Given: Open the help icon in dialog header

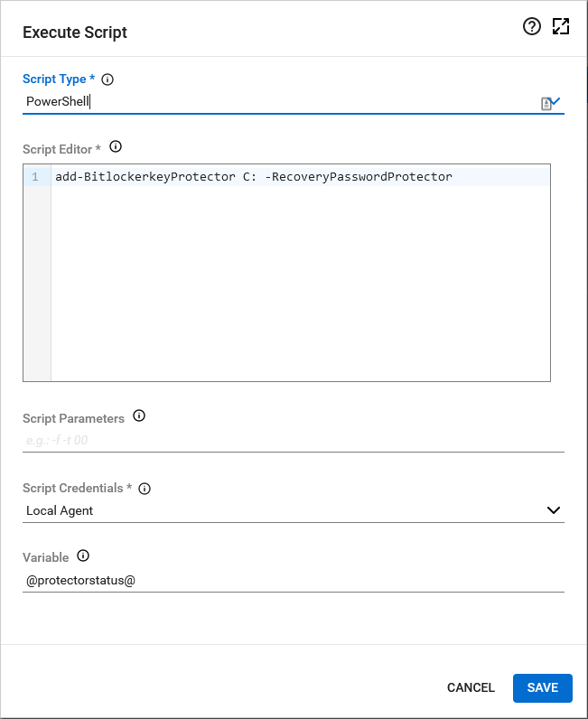Looking at the screenshot, I should [532, 27].
